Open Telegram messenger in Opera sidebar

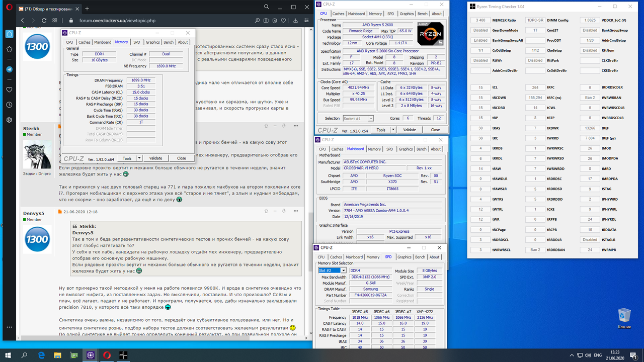(9, 69)
